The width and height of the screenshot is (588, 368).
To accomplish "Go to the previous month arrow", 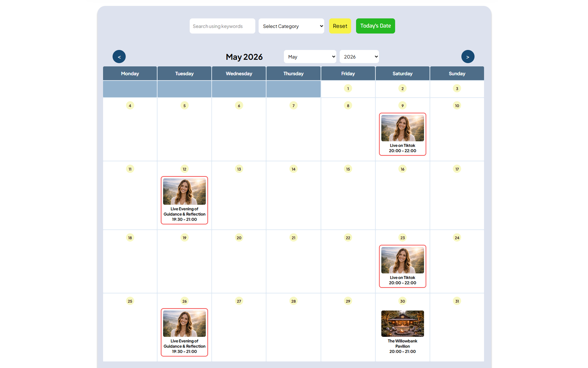I will (x=119, y=57).
